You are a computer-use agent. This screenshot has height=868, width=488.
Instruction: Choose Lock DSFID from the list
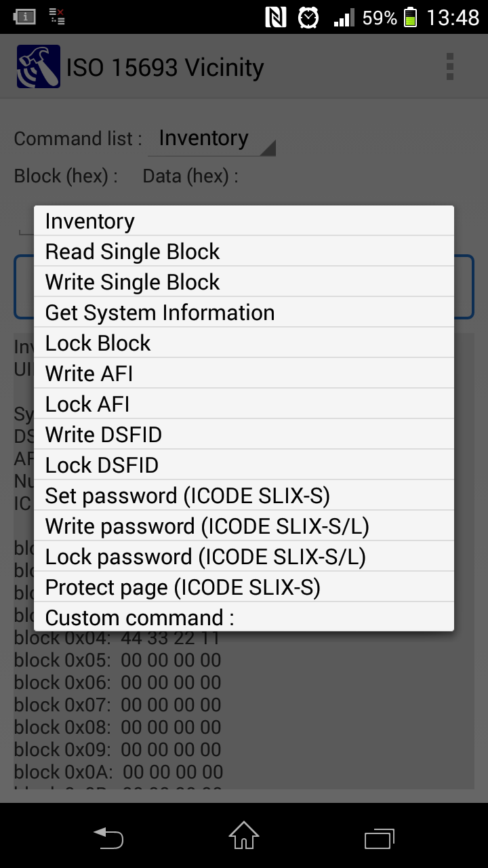pyautogui.click(x=244, y=465)
